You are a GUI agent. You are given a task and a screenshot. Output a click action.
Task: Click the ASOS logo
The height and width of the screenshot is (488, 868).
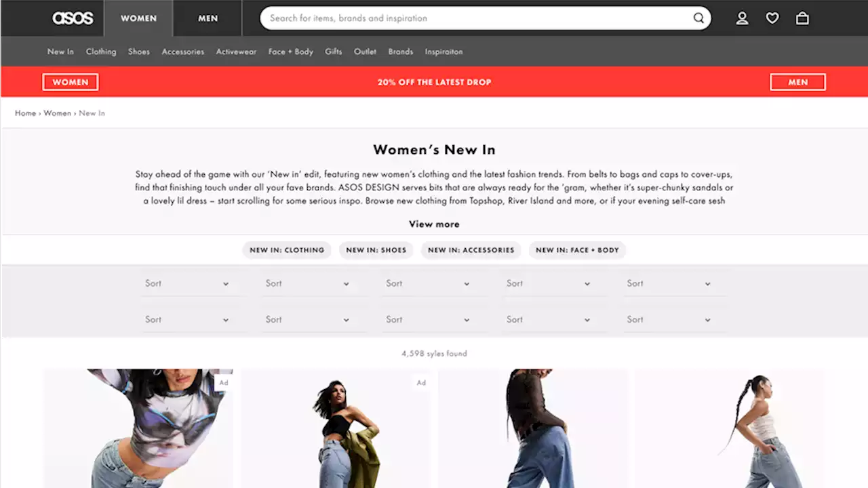click(73, 18)
